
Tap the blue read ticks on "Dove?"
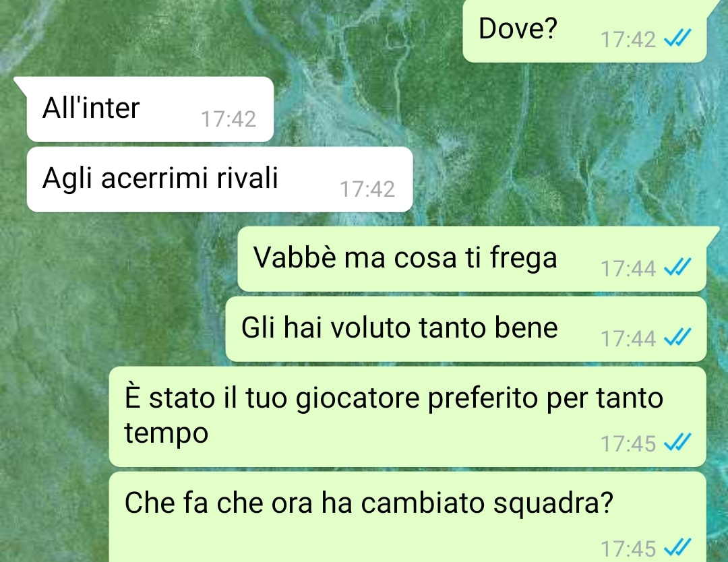coord(677,38)
